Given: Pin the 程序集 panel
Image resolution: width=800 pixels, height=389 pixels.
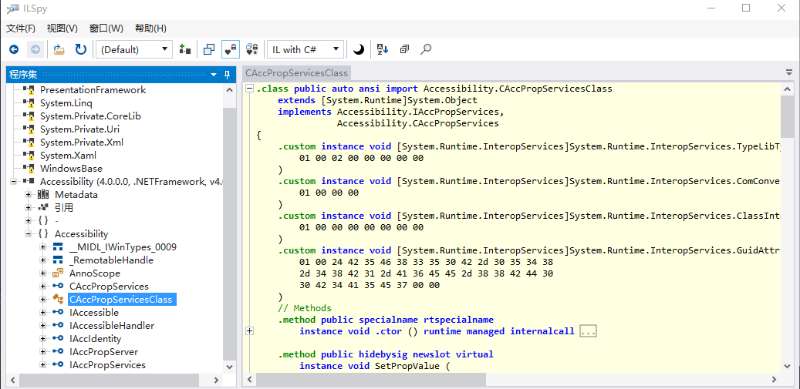Looking at the screenshot, I should [x=228, y=75].
